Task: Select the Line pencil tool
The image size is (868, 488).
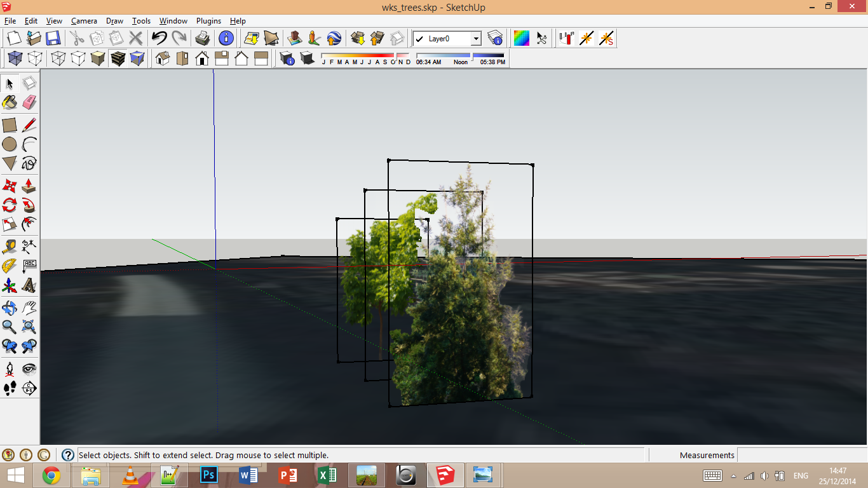Action: pos(29,125)
